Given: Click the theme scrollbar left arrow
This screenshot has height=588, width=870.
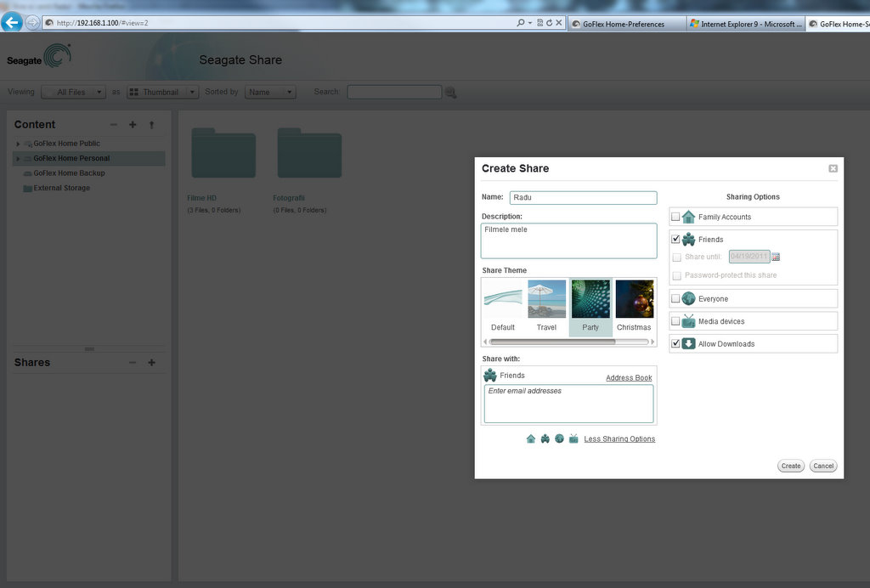Looking at the screenshot, I should tap(485, 342).
